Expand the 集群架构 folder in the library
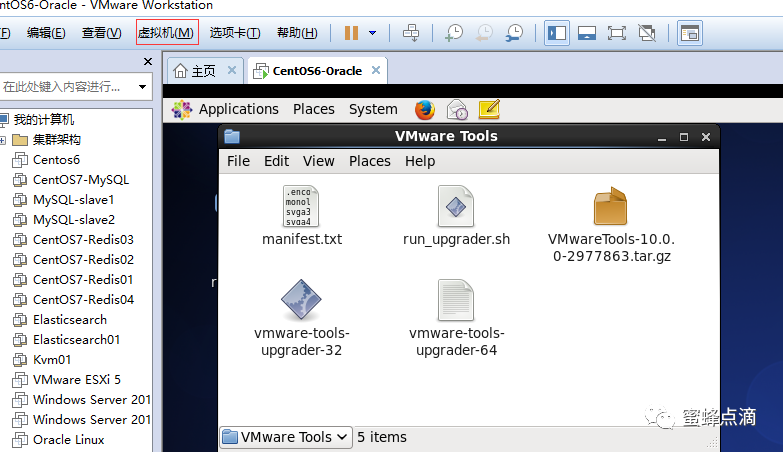783x452 pixels. pos(3,140)
